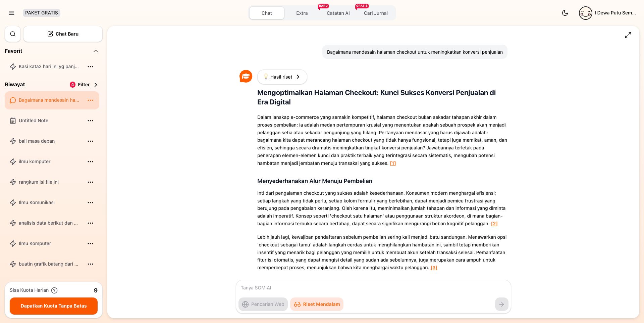
Task: Click the send arrow button
Action: coord(501,304)
